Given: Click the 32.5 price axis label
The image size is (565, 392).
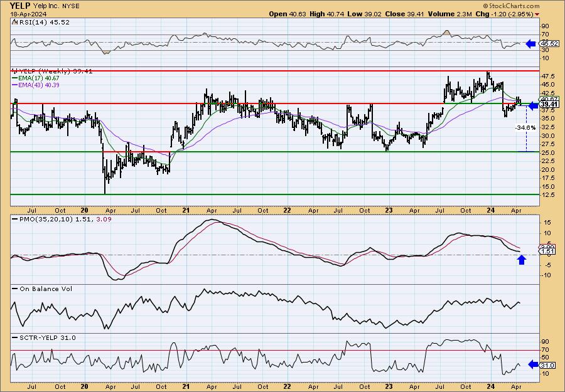Looking at the screenshot, I should tap(547, 127).
